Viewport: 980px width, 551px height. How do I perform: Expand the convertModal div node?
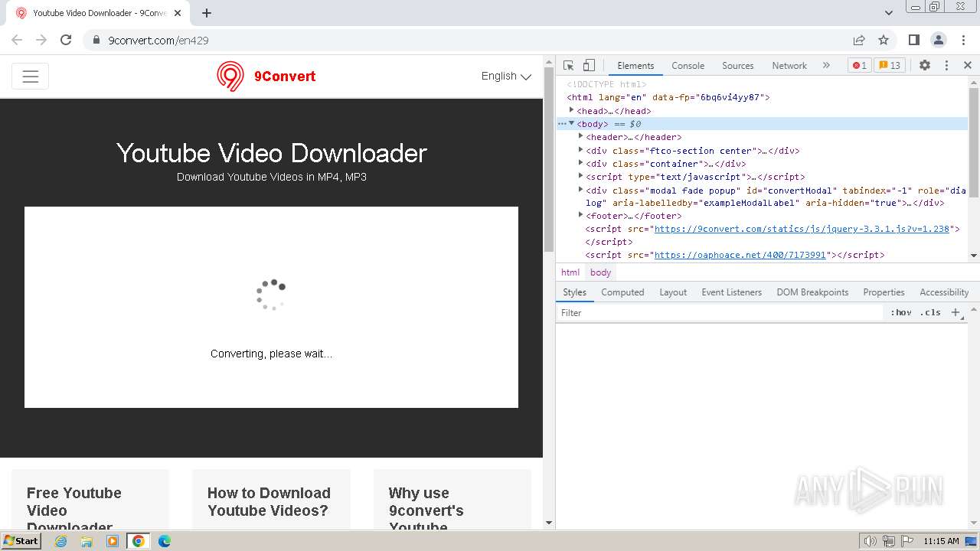(x=580, y=190)
